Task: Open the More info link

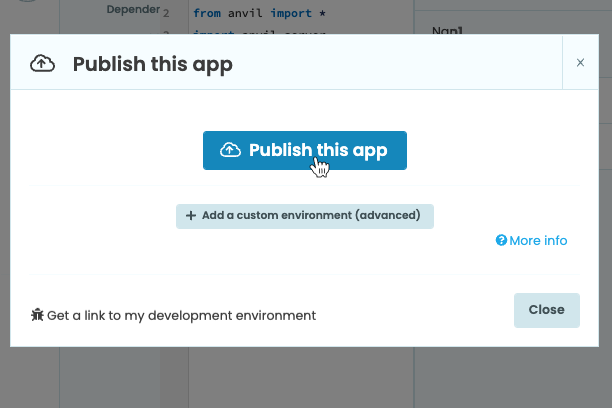Action: (537, 241)
